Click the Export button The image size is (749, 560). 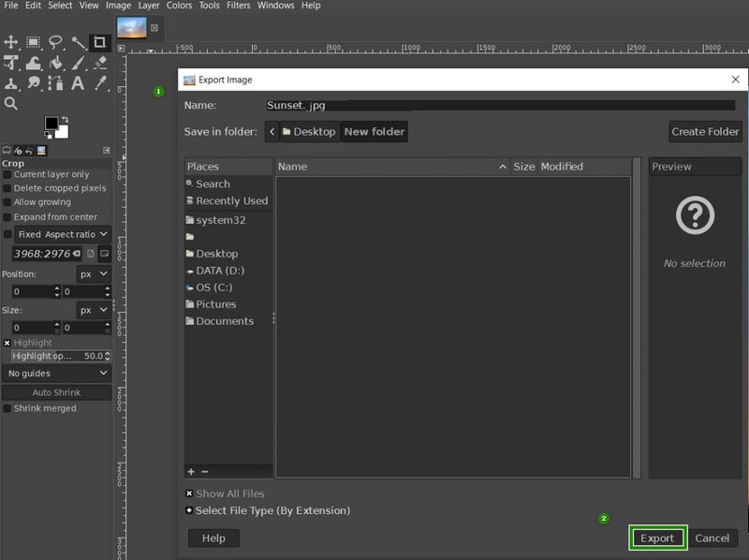pos(657,538)
